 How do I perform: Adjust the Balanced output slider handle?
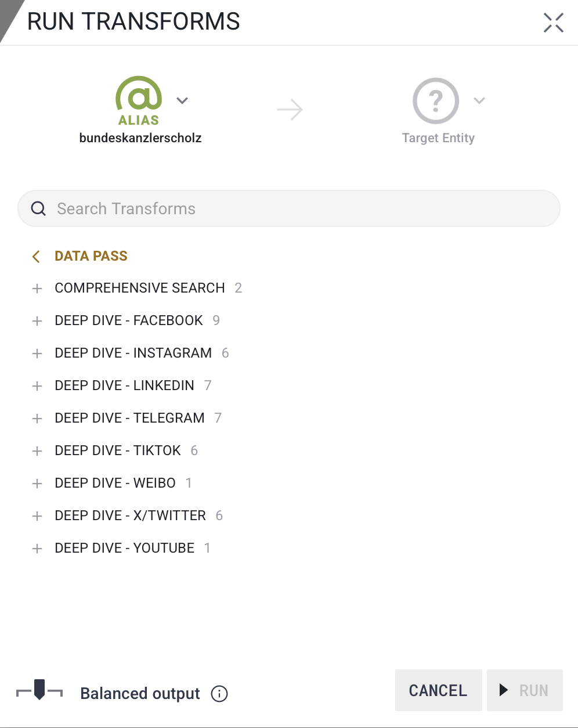39,689
